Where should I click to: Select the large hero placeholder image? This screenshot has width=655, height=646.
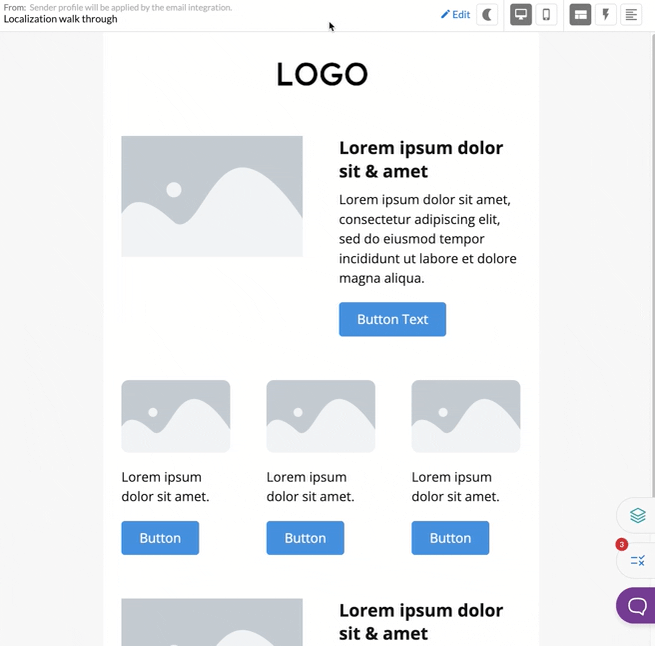[212, 196]
